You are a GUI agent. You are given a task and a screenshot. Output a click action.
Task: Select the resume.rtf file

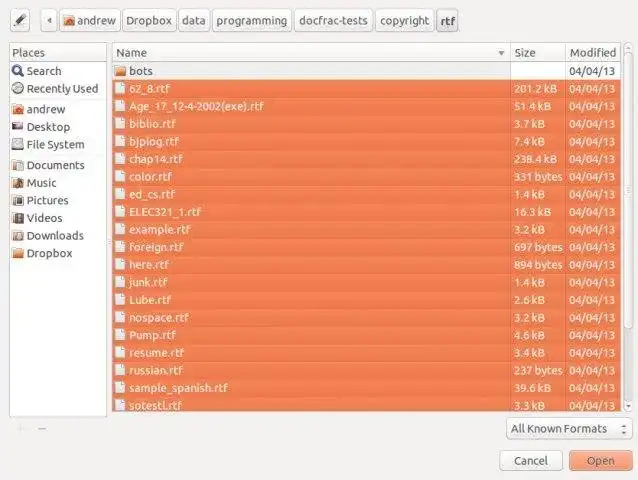point(157,352)
